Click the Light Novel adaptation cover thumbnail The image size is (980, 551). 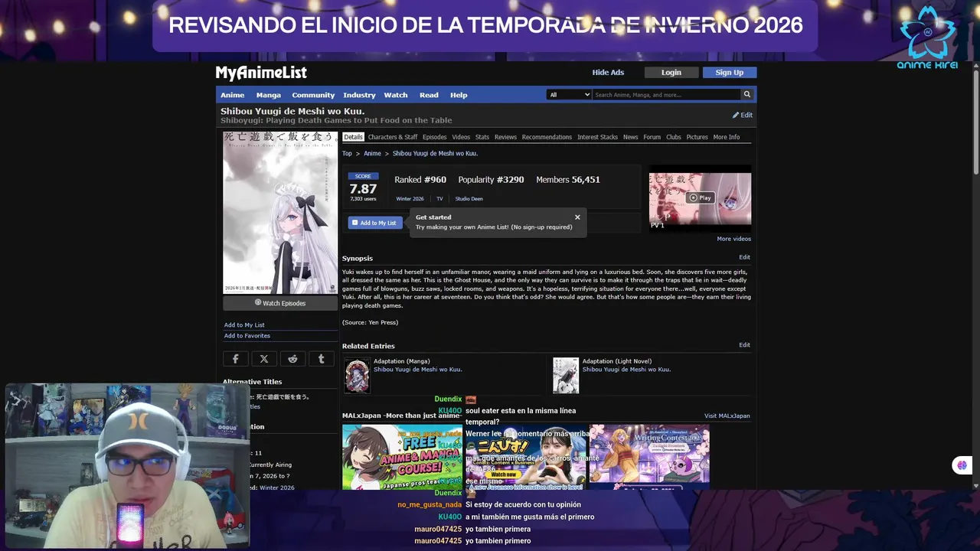coord(566,375)
